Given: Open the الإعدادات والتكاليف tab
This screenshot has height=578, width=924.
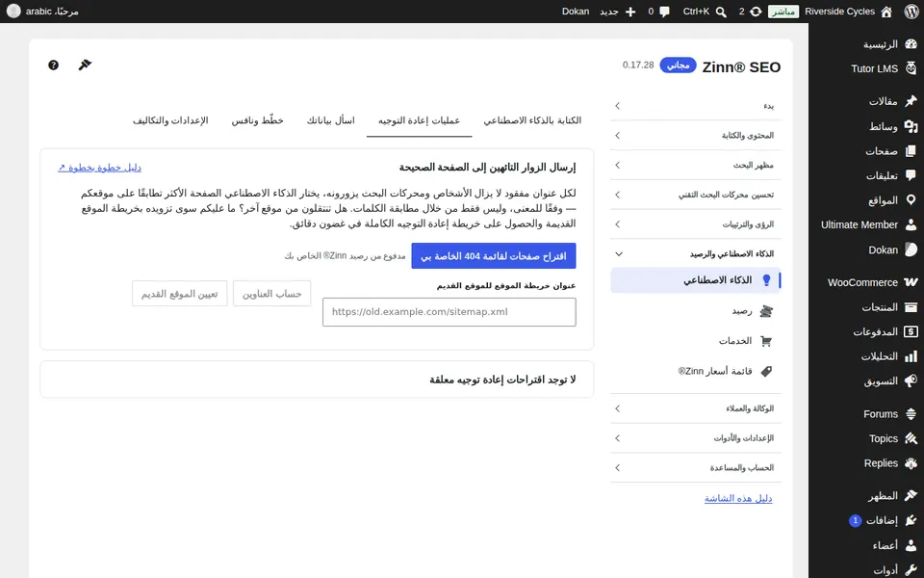Looking at the screenshot, I should (170, 120).
